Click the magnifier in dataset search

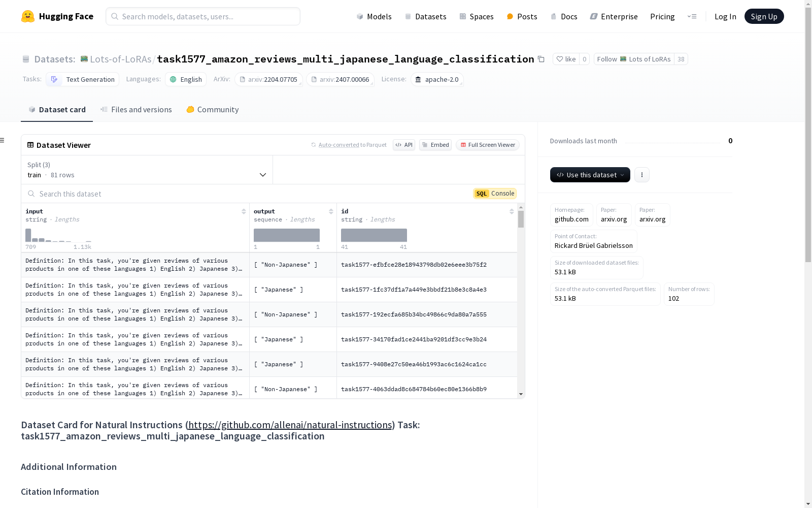click(31, 194)
